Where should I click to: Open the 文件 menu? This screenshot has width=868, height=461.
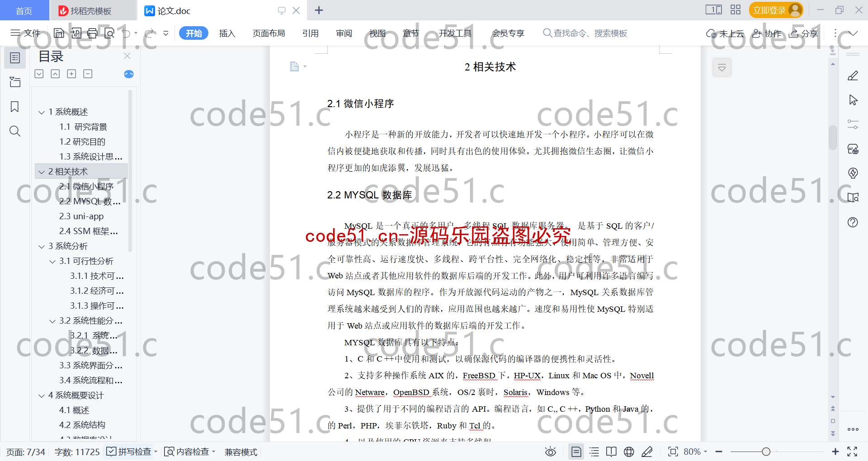(26, 33)
